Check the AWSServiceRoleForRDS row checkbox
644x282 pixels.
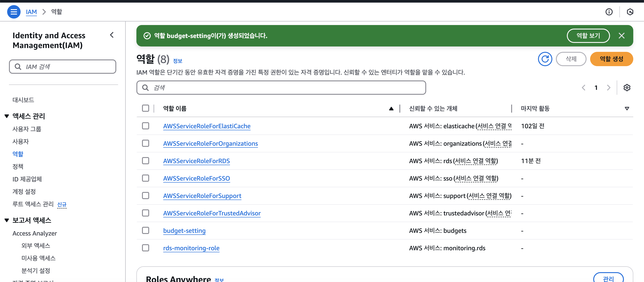coord(146,161)
